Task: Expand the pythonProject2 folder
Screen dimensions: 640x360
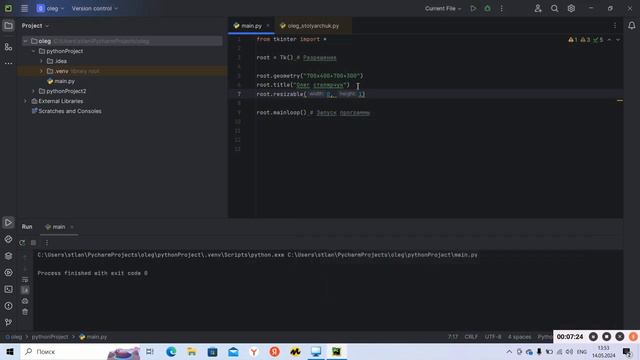Action: (x=33, y=91)
